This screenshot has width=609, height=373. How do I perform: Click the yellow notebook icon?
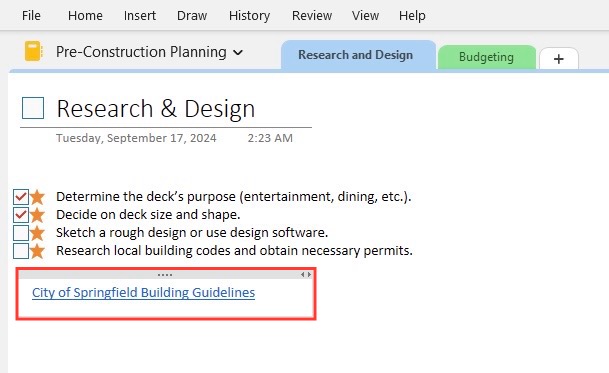pyautogui.click(x=33, y=51)
